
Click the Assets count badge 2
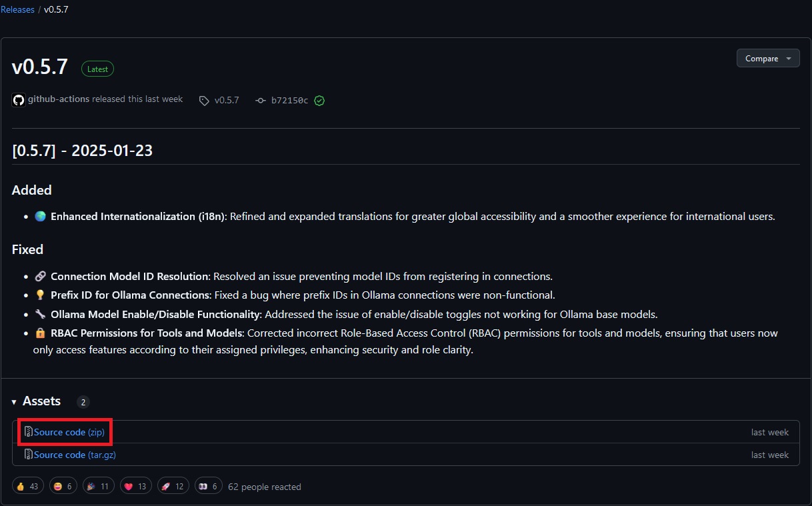coord(83,402)
